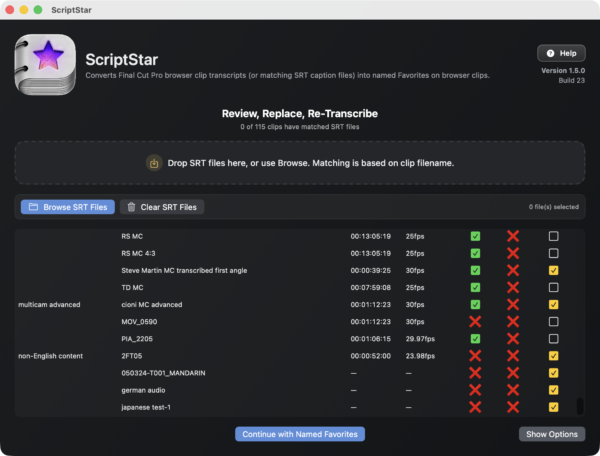The image size is (600, 456).
Task: Click the SRT file drop zone
Action: point(300,163)
